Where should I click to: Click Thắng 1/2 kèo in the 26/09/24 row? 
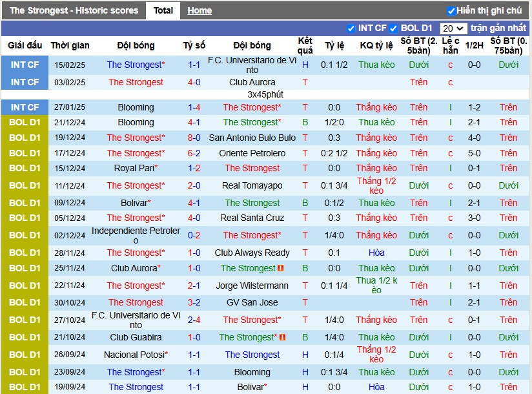click(376, 355)
